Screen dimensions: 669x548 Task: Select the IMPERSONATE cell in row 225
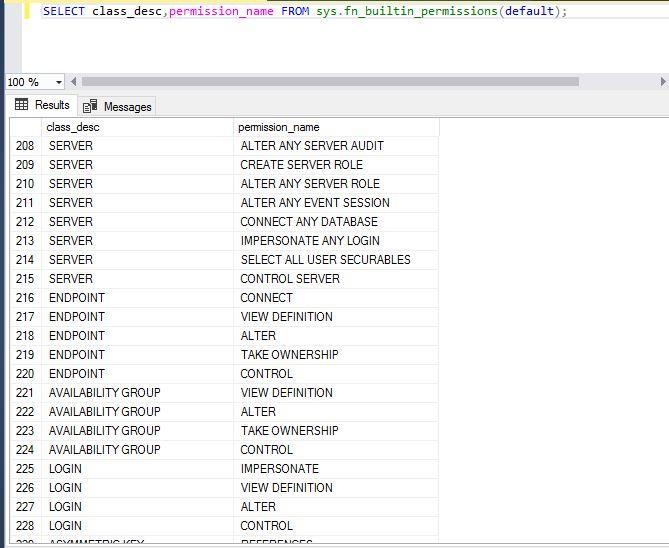pos(336,469)
